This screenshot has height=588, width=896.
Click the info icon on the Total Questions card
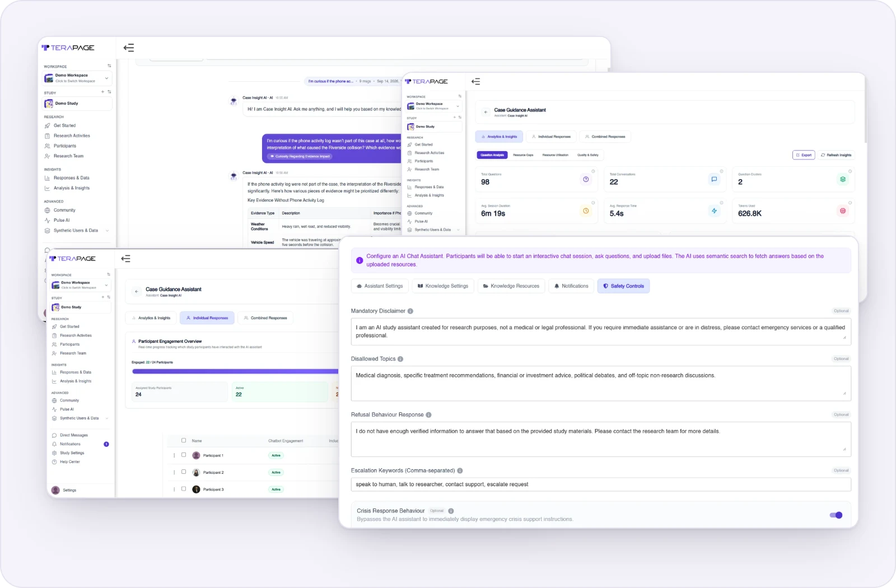click(x=593, y=171)
